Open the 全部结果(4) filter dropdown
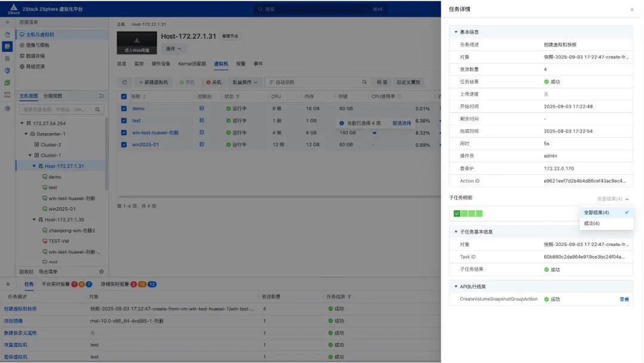Viewport: 644px width, 363px height. pyautogui.click(x=613, y=199)
